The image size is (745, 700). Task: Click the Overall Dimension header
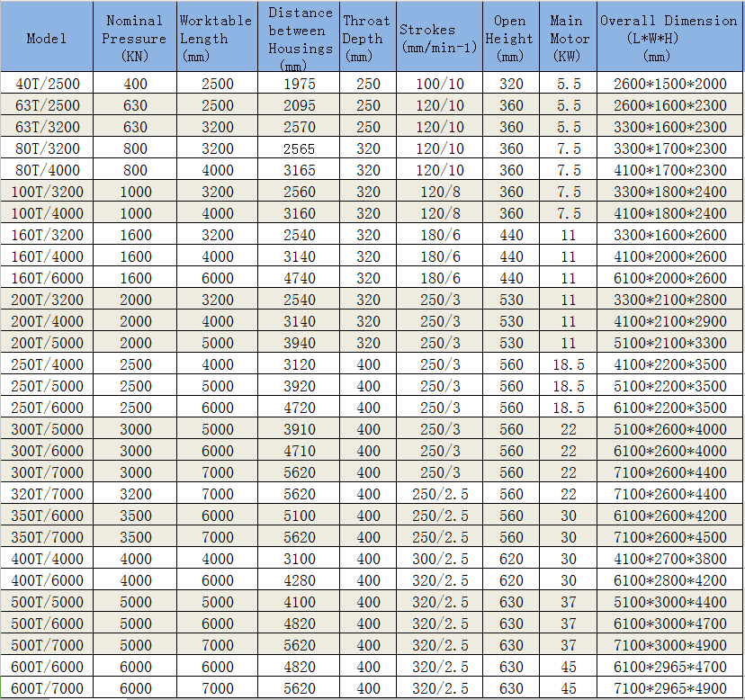pos(669,38)
